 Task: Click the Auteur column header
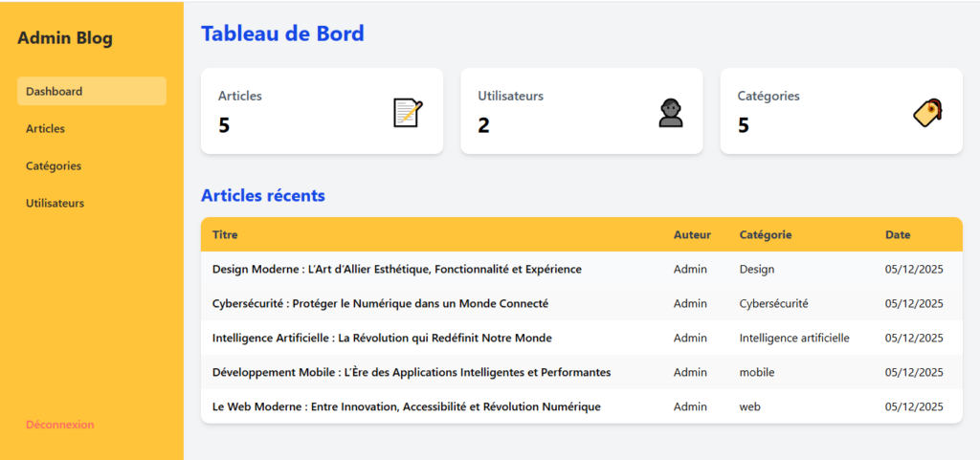tap(693, 234)
